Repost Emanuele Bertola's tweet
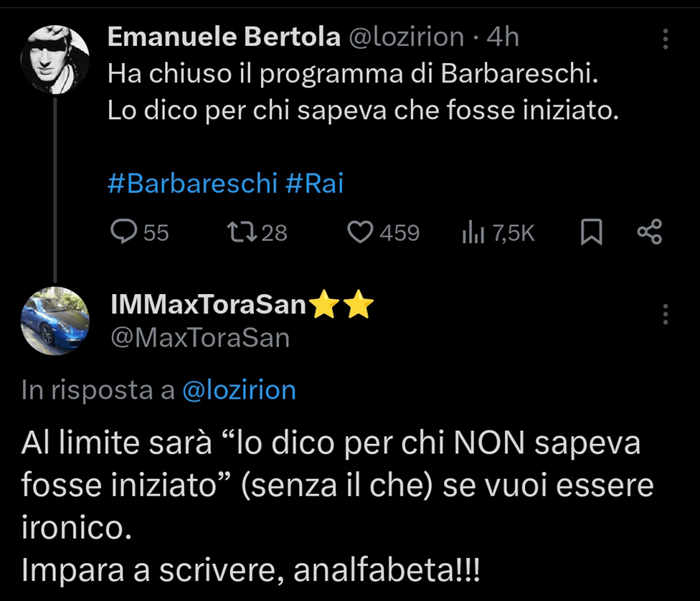Screen dimensions: 700x601 (237, 232)
